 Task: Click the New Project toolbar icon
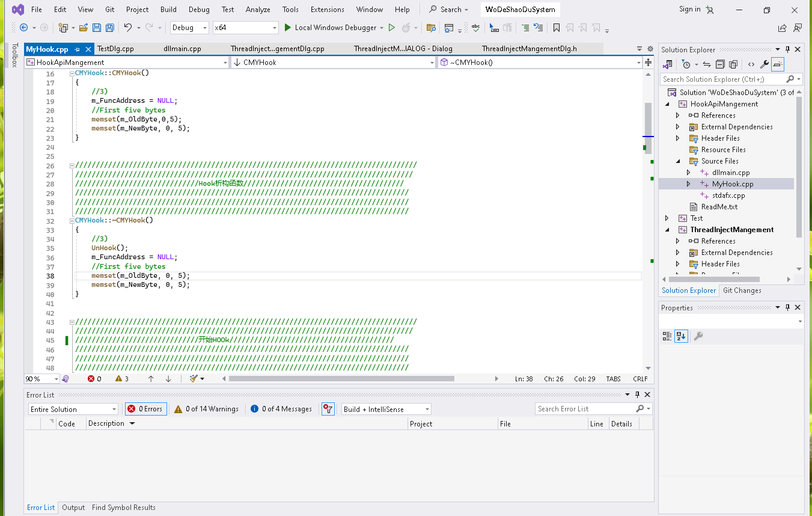(63, 28)
